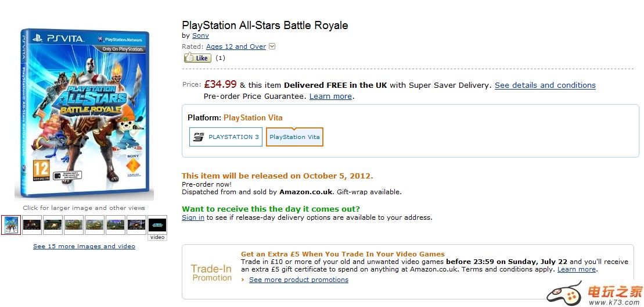
Task: Click Learn more about Pre-order Price Guarantee
Action: coord(330,97)
